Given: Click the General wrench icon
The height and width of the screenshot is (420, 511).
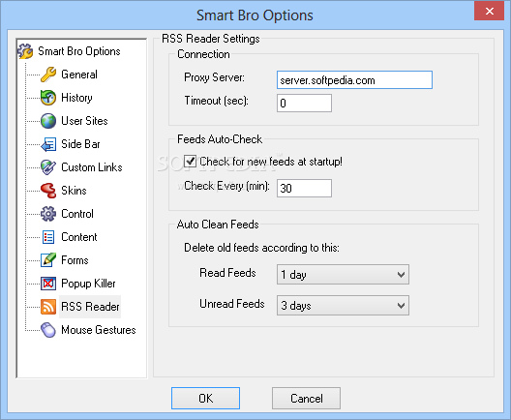Looking at the screenshot, I should pos(48,75).
